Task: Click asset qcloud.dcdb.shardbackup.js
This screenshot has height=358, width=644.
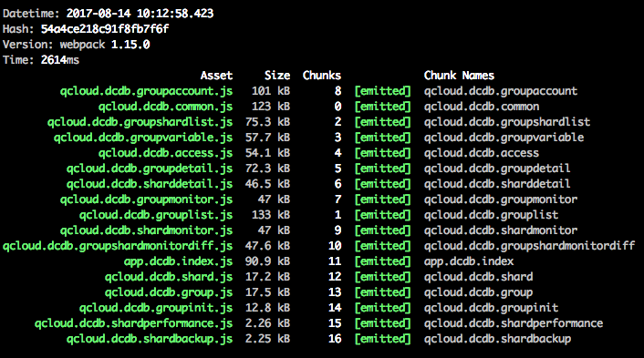Action: click(150, 339)
